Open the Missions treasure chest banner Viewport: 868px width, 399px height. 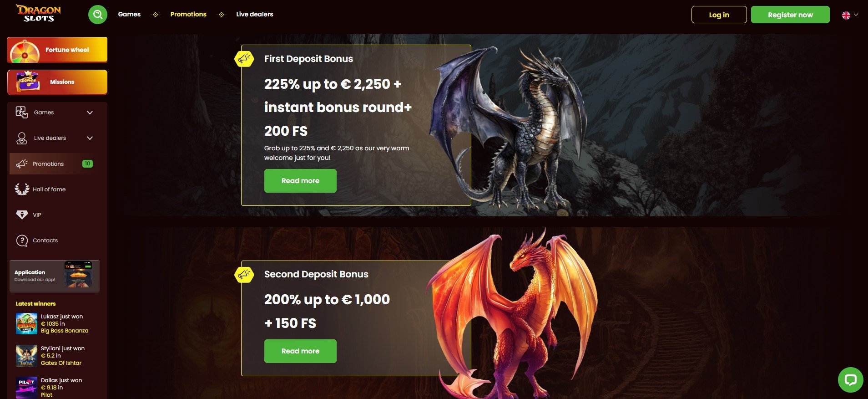57,82
